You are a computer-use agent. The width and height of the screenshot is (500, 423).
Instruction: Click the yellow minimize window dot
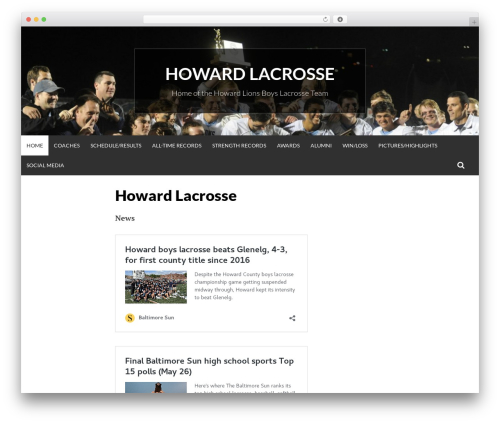[x=36, y=19]
